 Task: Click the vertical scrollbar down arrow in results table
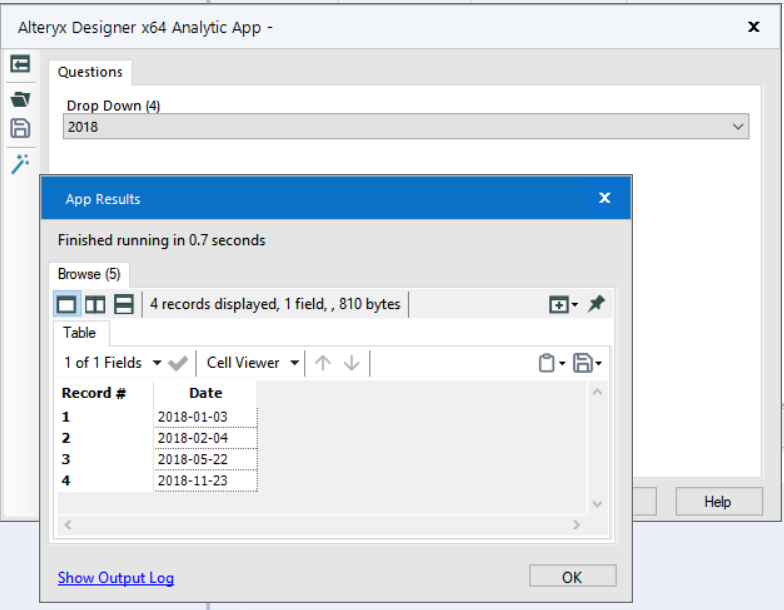point(597,504)
